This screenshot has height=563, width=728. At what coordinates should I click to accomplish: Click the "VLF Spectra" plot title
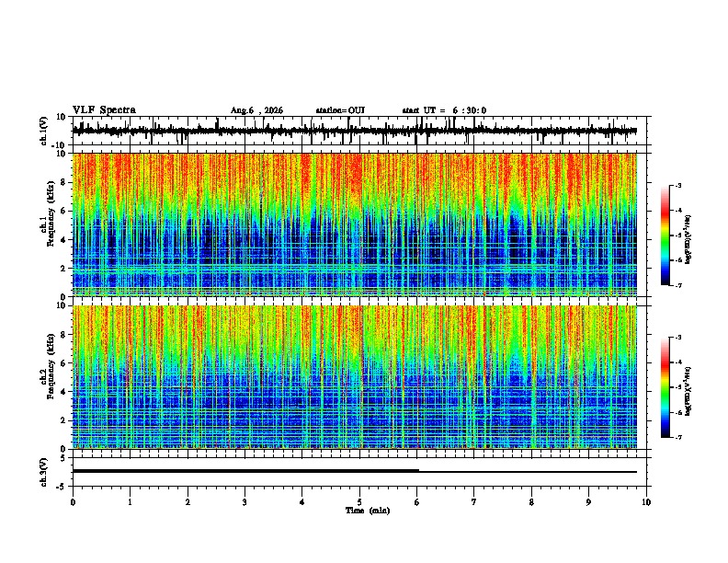[x=104, y=110]
